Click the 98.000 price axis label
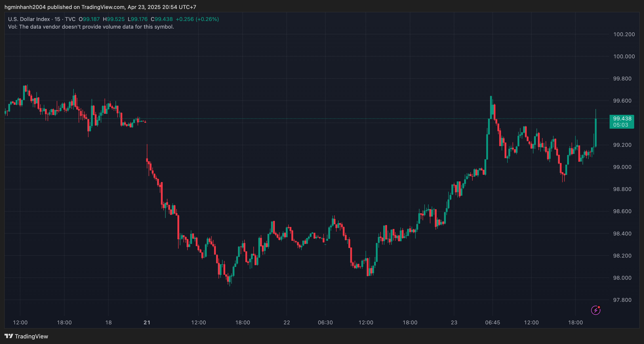 point(622,278)
